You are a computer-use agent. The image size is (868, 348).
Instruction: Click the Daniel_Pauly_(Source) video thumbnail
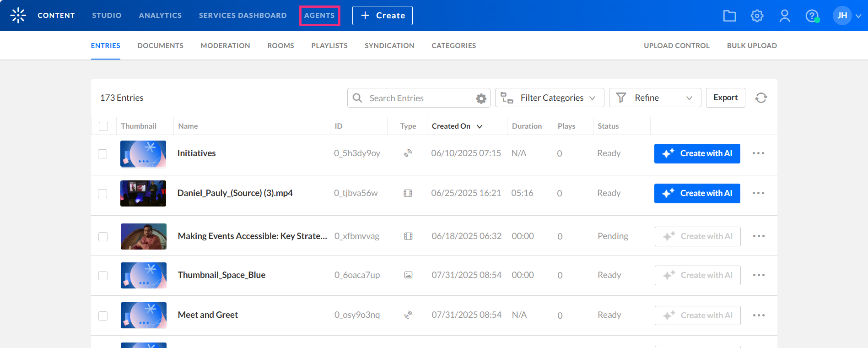click(143, 193)
